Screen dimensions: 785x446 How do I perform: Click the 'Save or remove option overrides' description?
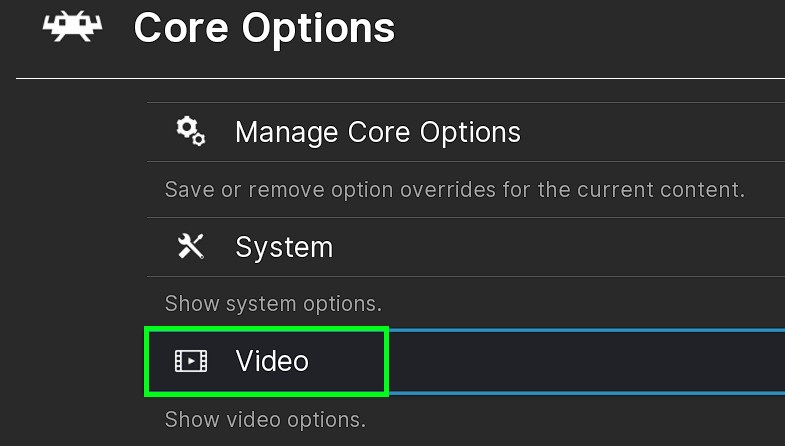point(454,189)
